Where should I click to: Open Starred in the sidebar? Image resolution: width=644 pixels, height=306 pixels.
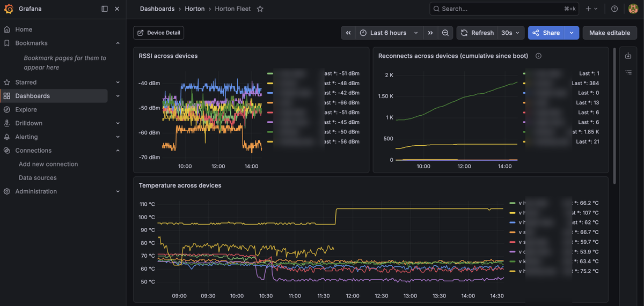pos(26,82)
